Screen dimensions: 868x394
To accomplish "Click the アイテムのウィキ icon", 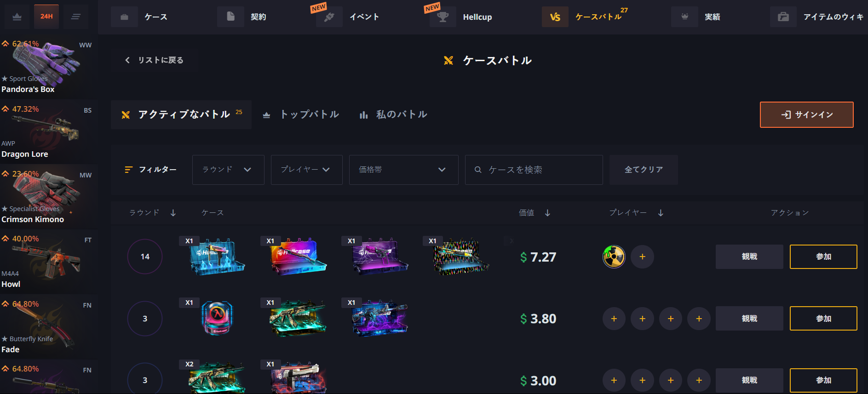I will click(x=783, y=17).
